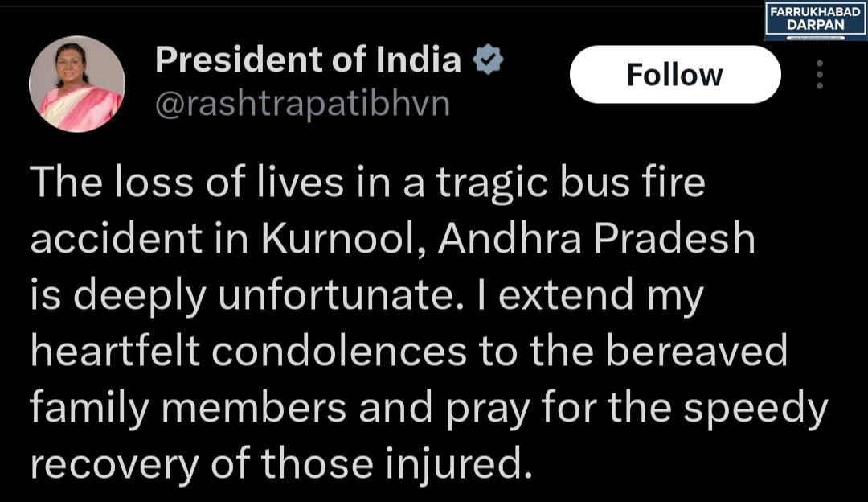Click the last line 'recovery of those injured'

[281, 465]
